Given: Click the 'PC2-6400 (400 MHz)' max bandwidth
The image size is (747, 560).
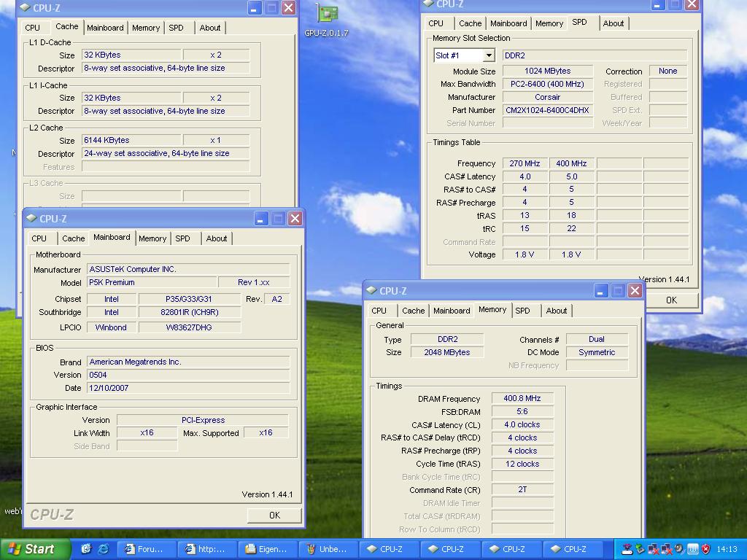Looking at the screenshot, I should point(547,85).
